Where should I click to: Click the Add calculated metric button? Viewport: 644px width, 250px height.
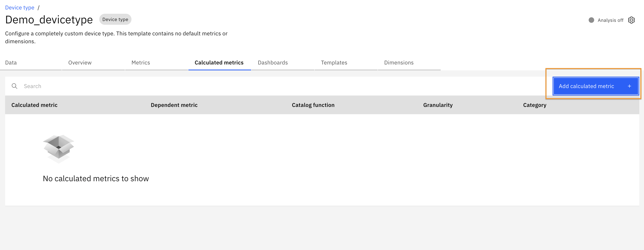point(596,86)
